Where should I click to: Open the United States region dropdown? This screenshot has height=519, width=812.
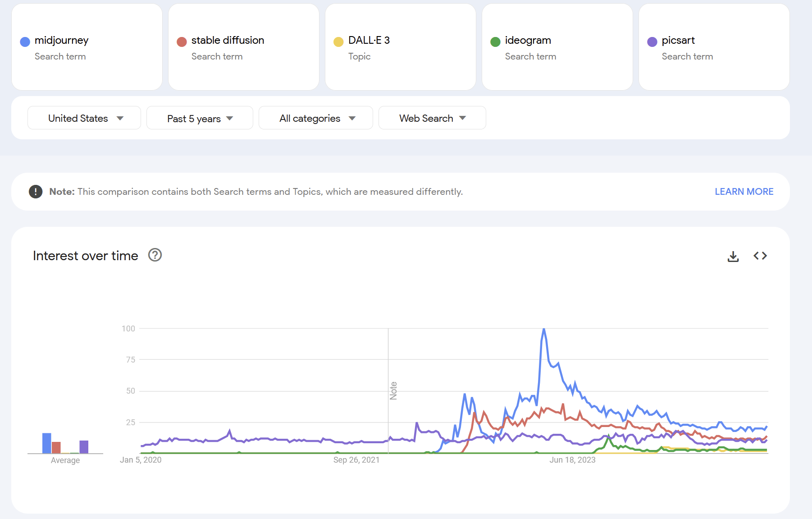84,118
